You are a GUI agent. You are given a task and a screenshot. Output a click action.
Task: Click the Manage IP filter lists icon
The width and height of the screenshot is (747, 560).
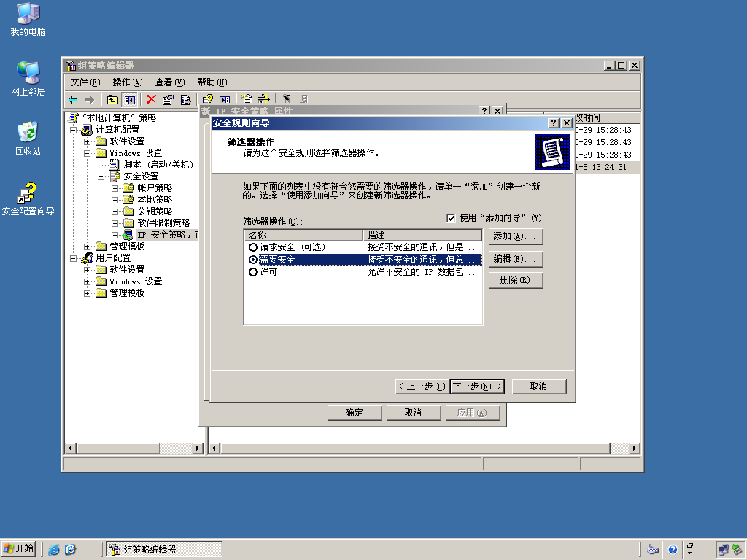(264, 99)
